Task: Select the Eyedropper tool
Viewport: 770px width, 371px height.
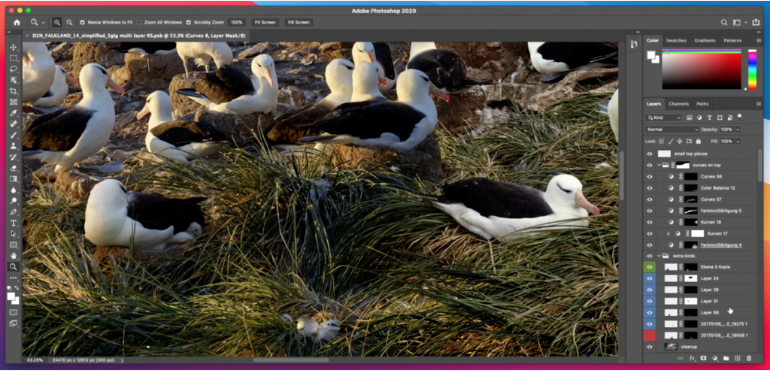Action: point(13,113)
